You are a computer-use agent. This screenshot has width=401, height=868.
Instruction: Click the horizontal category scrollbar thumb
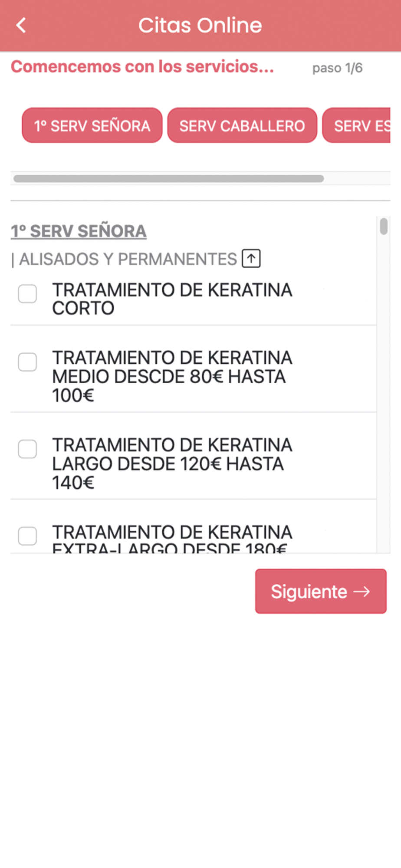pos(169,178)
